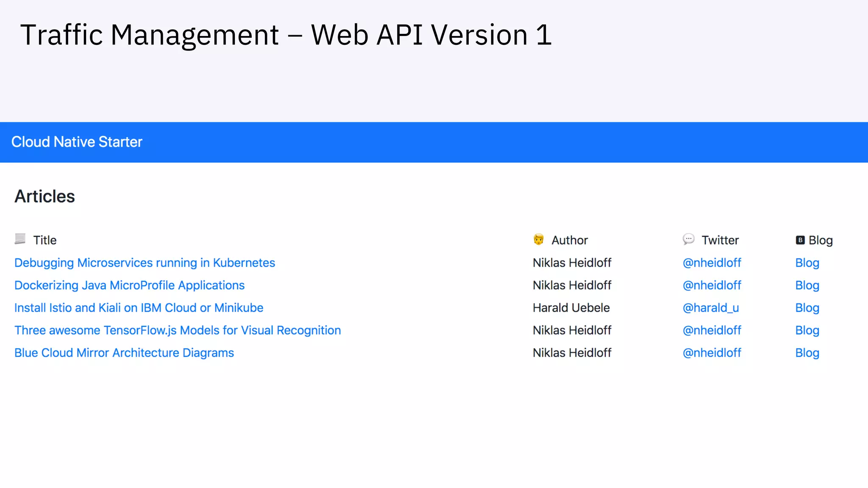This screenshot has height=488, width=868.
Task: Click the Articles heading
Action: [x=45, y=197]
